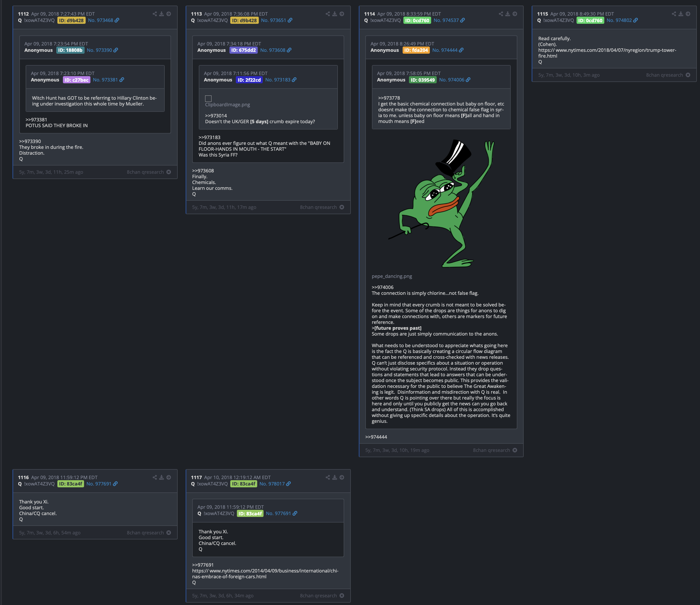Viewport: 700px width, 605px height.
Task: Open the No. 974006 post link
Action: pyautogui.click(x=455, y=80)
